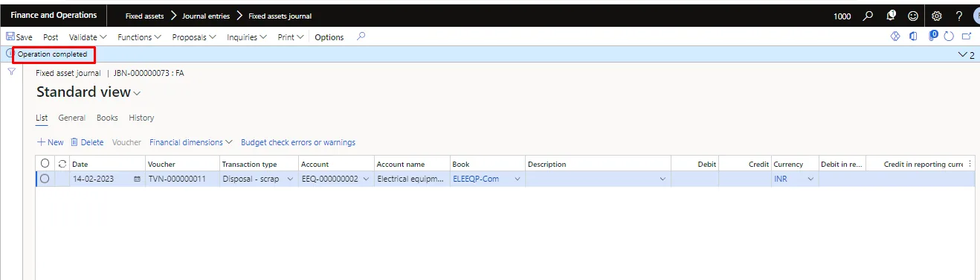Viewport: 980px width, 280px height.
Task: Delete the selected journal line
Action: tap(87, 142)
